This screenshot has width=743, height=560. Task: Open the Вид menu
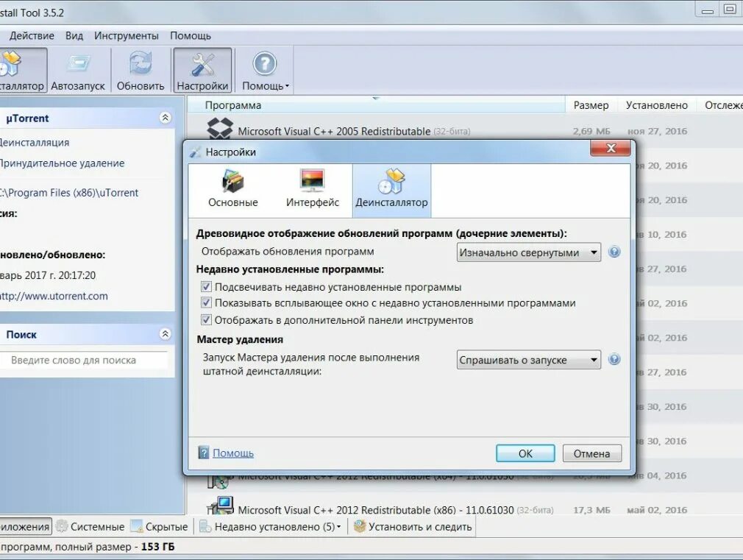pyautogui.click(x=74, y=35)
